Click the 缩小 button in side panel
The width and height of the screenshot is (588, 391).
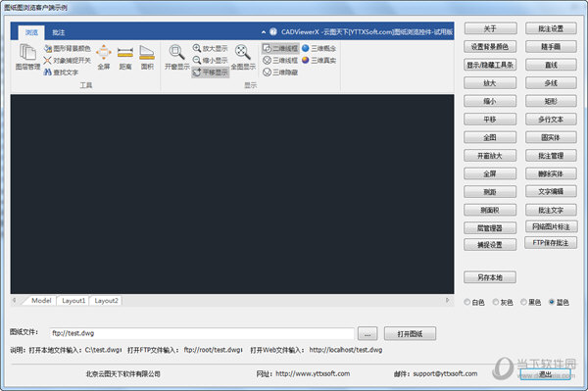[490, 101]
